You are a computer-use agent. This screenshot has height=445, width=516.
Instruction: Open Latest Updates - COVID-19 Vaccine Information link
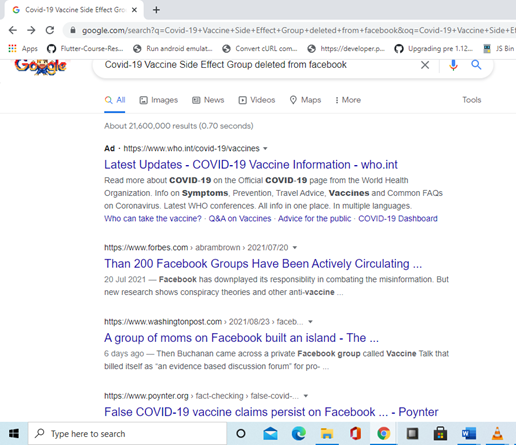(x=251, y=165)
